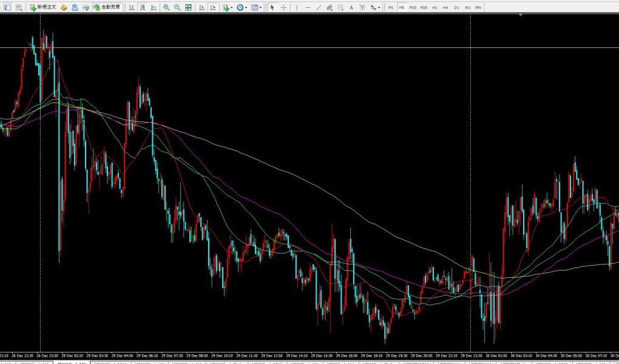Switch chart to candlestick display

(x=142, y=7)
